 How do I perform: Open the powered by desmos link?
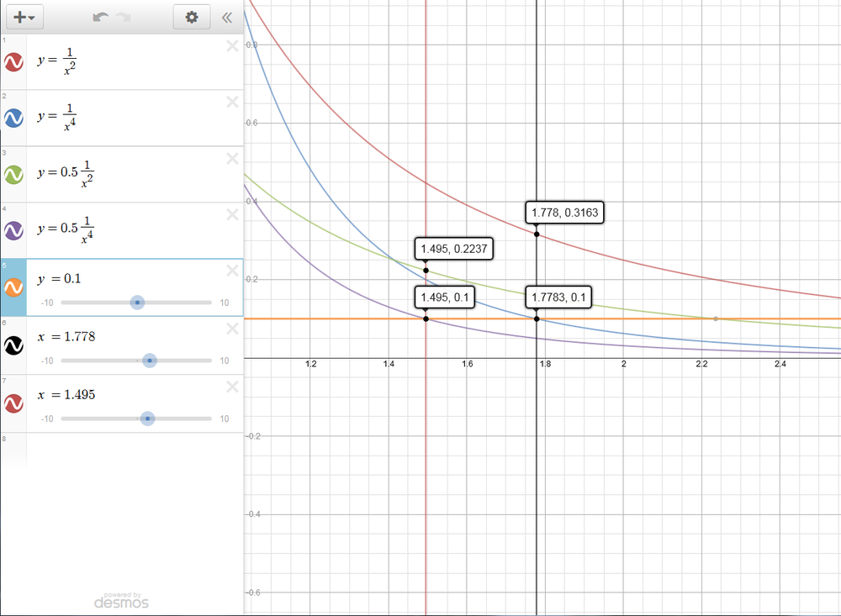click(x=121, y=600)
